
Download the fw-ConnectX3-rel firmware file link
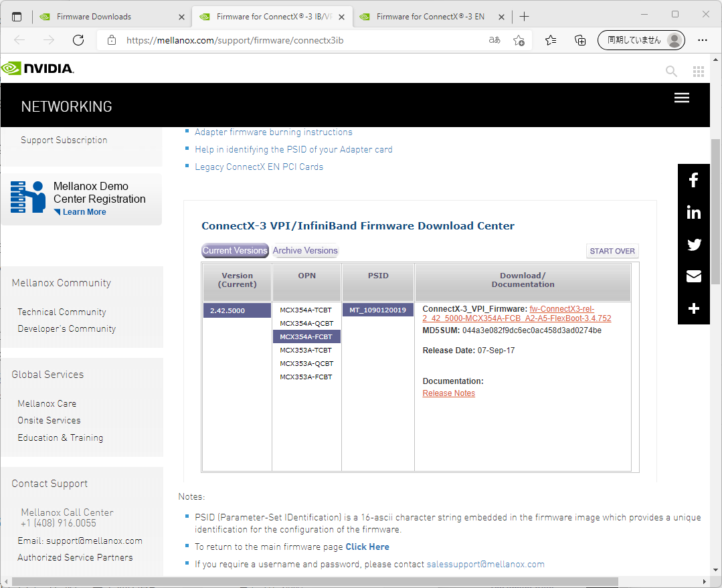click(x=517, y=314)
